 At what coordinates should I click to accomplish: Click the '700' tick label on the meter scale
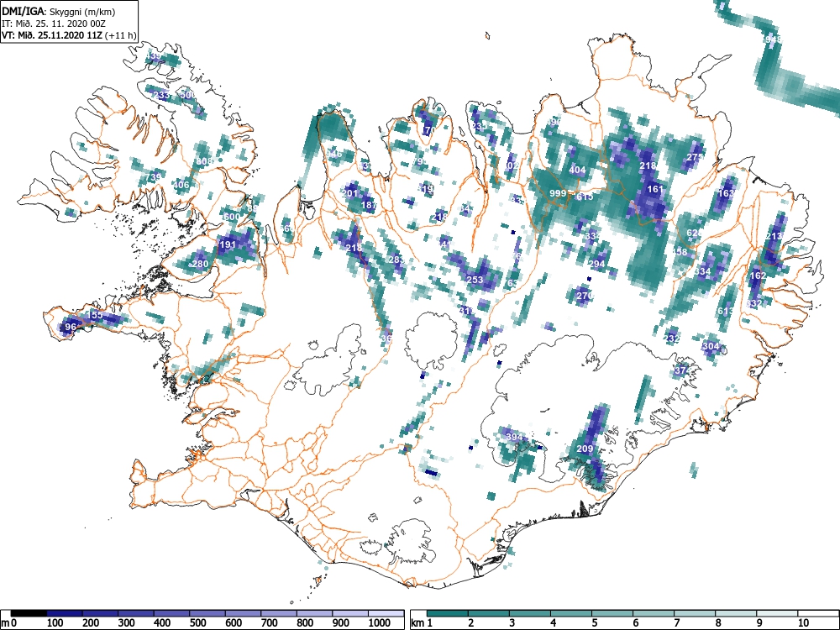click(270, 623)
